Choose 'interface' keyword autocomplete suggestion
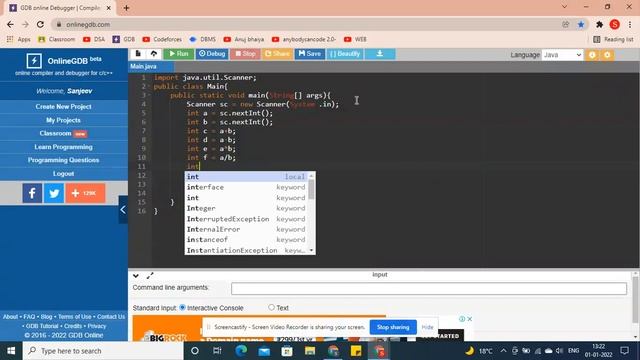Screen dimensions: 640x360 point(247,187)
